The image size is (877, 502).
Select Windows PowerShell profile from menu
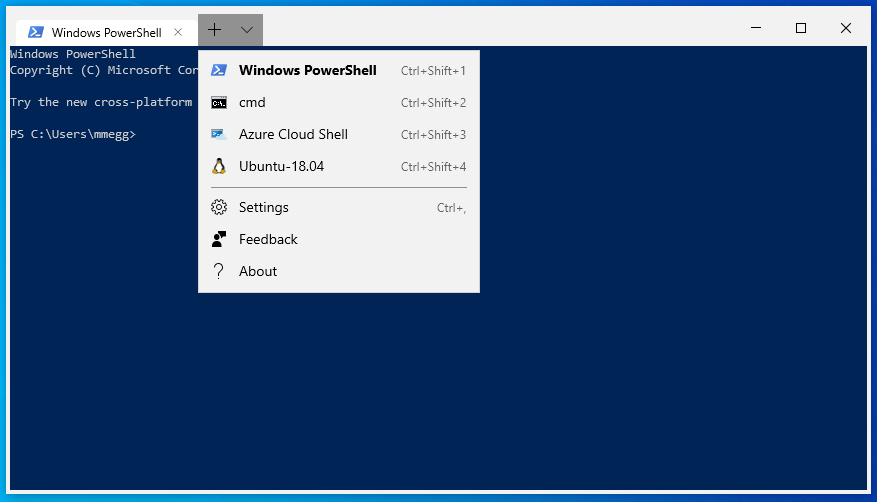[x=338, y=70]
